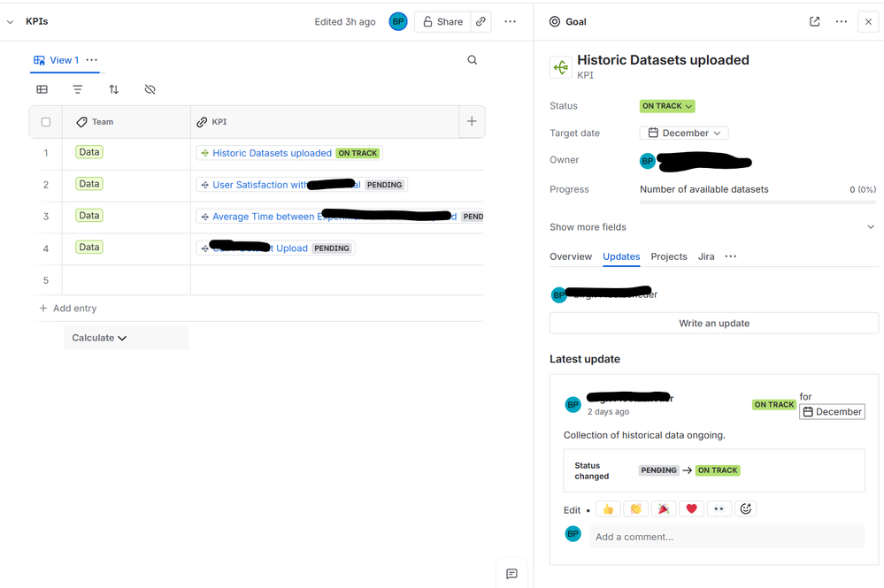Open the Share button
This screenshot has width=884, height=588.
[x=442, y=22]
